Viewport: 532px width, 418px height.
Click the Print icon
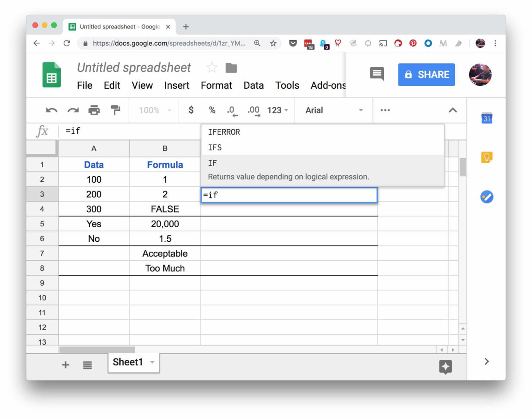pos(94,110)
